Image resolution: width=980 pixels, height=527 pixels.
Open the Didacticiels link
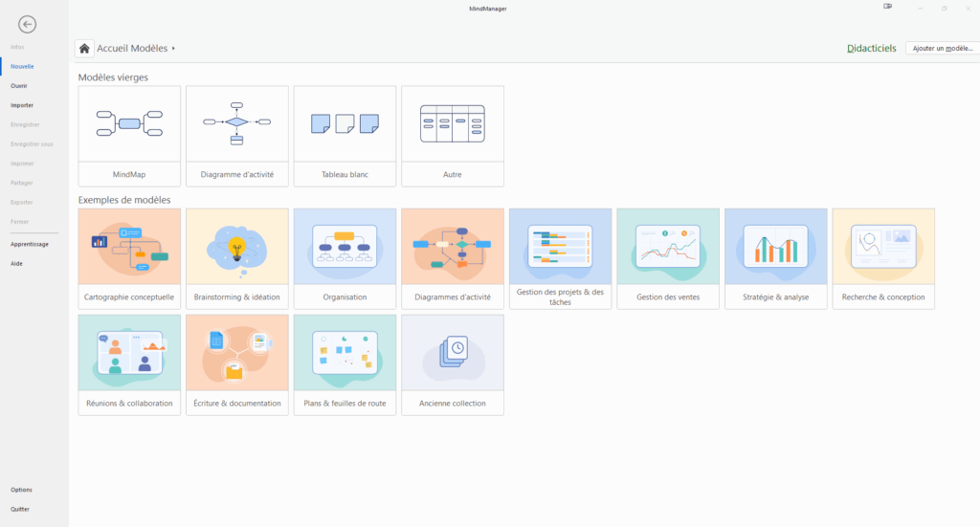click(x=872, y=48)
